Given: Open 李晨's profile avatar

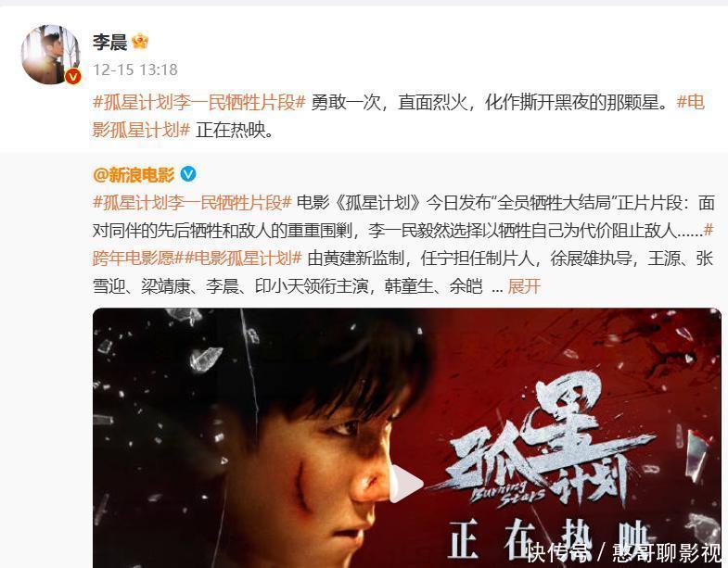Looking at the screenshot, I should (x=51, y=55).
